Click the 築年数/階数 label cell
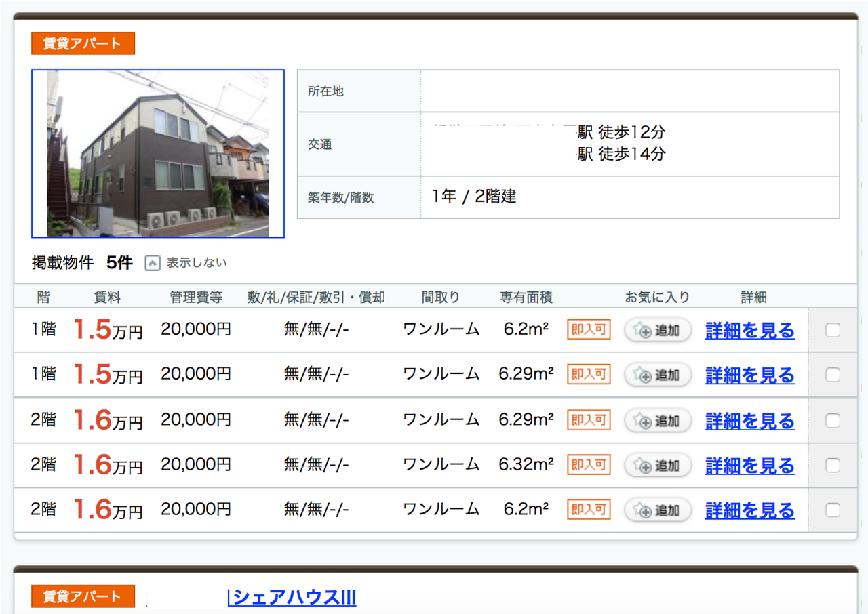Image resolution: width=868 pixels, height=614 pixels. (x=359, y=197)
